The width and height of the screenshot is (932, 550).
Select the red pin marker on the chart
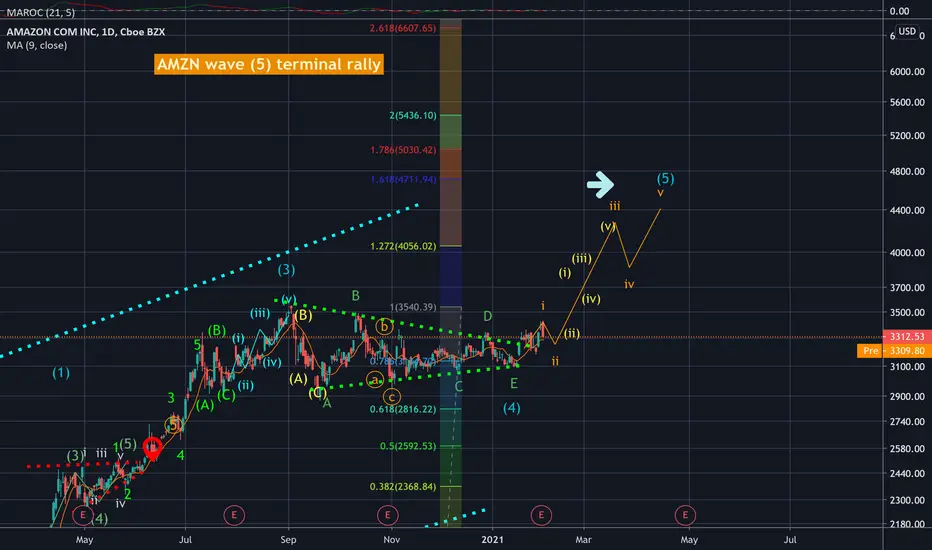(153, 449)
